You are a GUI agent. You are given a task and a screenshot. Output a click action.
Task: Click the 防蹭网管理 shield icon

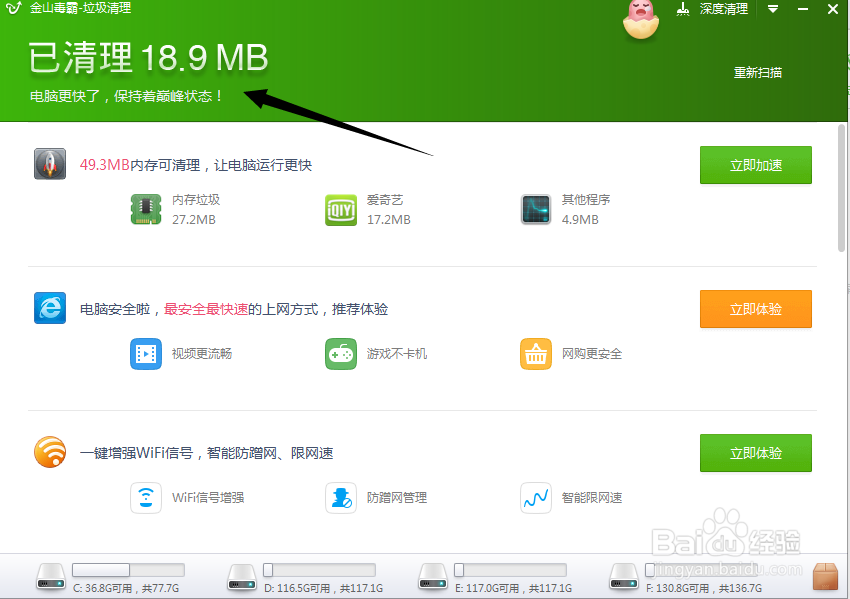341,498
